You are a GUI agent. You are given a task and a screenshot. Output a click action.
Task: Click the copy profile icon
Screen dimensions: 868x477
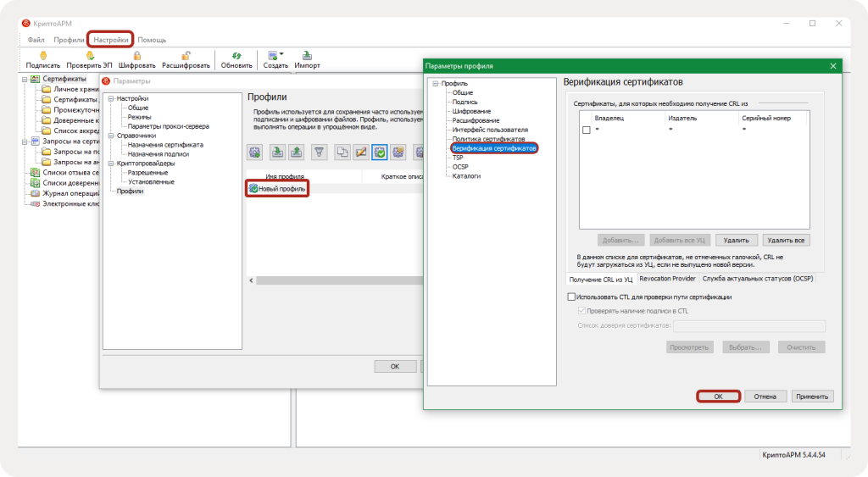pos(342,153)
